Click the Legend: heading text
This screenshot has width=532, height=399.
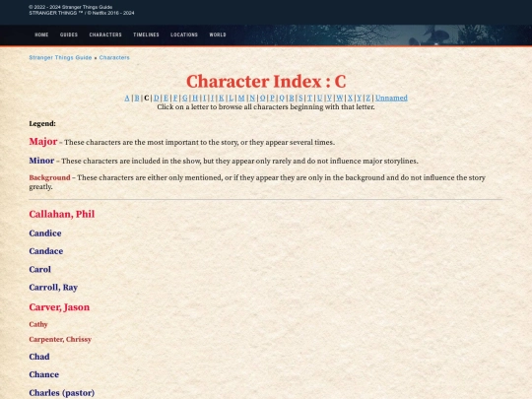(x=42, y=123)
